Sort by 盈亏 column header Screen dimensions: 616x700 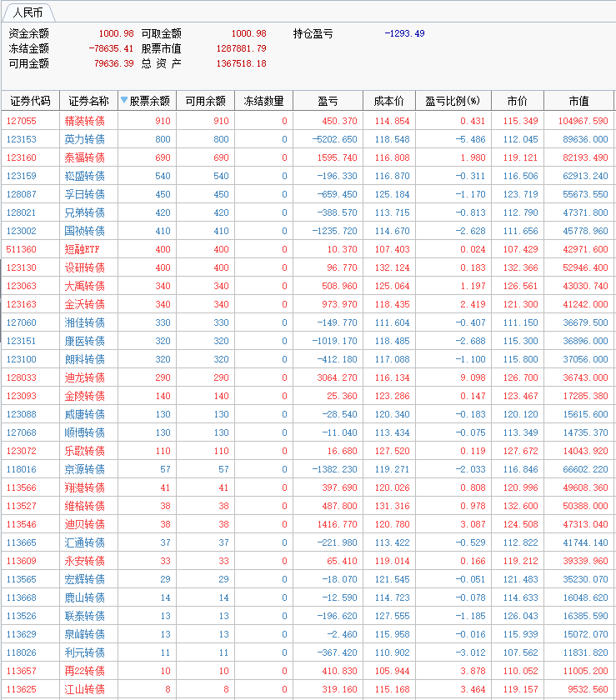click(328, 101)
